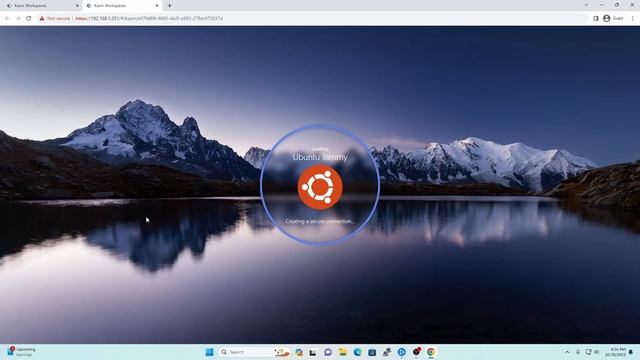The image size is (640, 360).
Task: Open Microsoft Edge from the taskbar
Action: 357,352
